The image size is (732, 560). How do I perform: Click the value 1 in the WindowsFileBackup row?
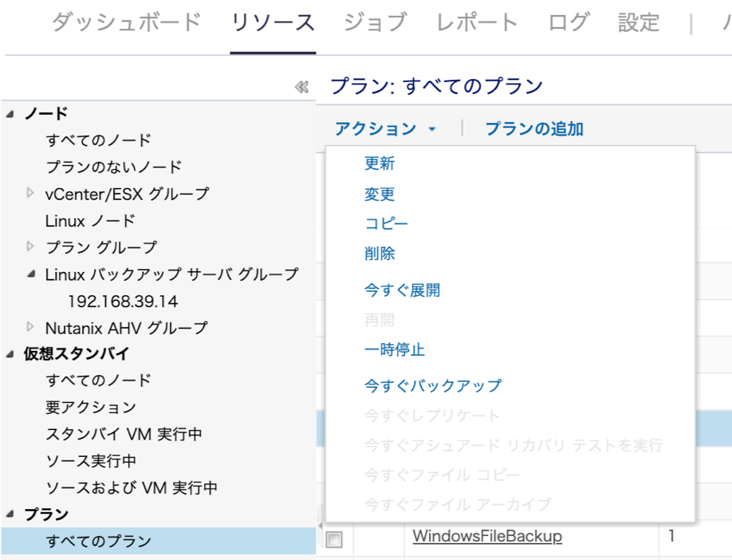point(671,536)
